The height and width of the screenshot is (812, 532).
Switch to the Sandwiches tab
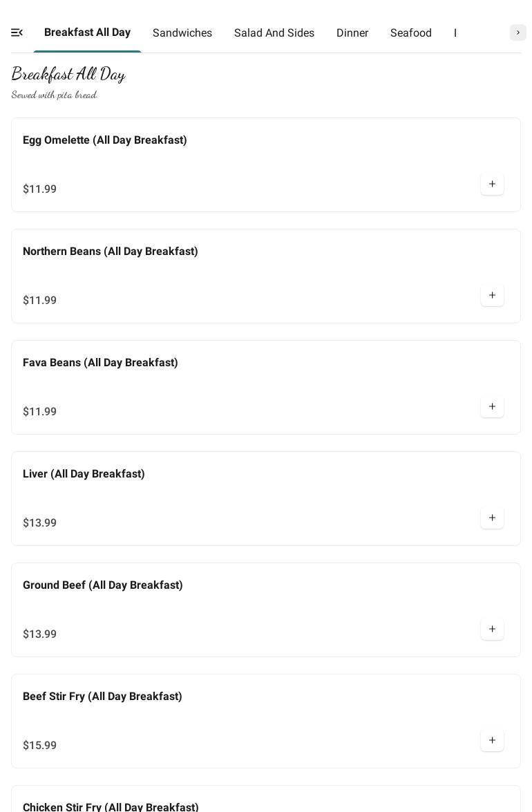[x=182, y=33]
